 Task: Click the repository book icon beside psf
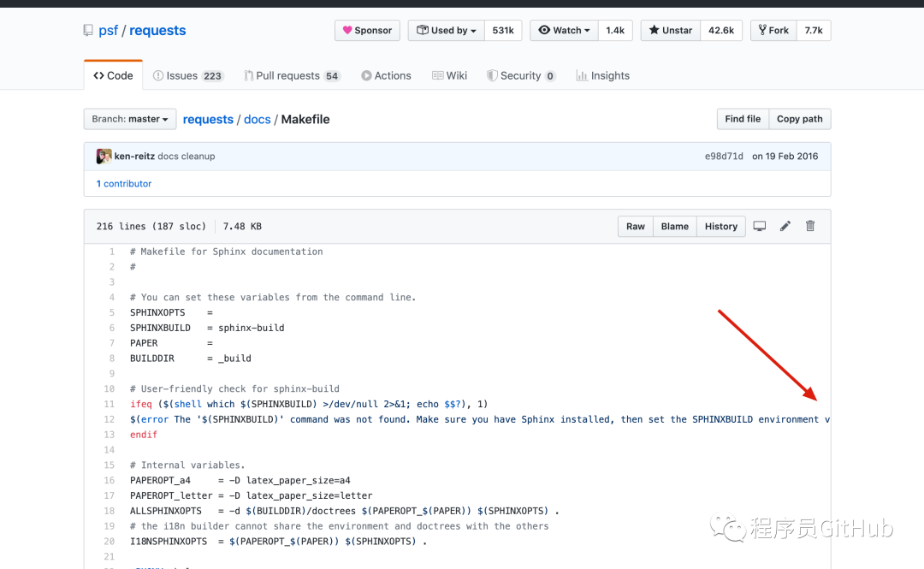[88, 30]
